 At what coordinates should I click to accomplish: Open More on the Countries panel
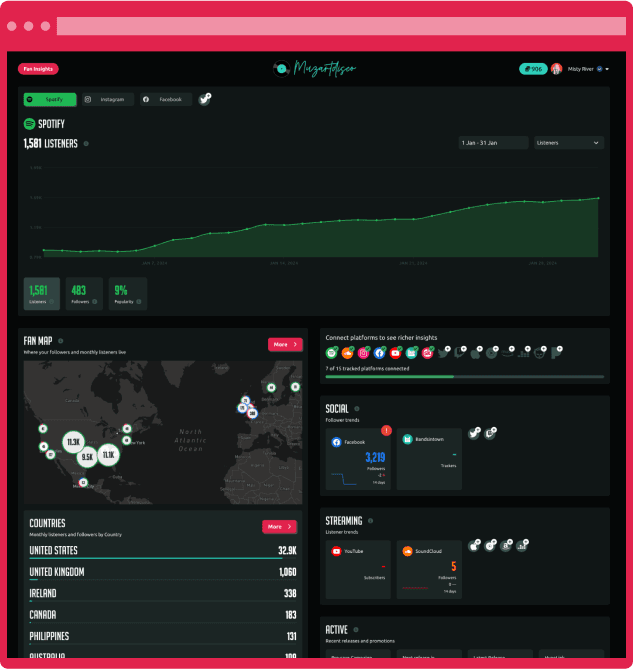[279, 526]
